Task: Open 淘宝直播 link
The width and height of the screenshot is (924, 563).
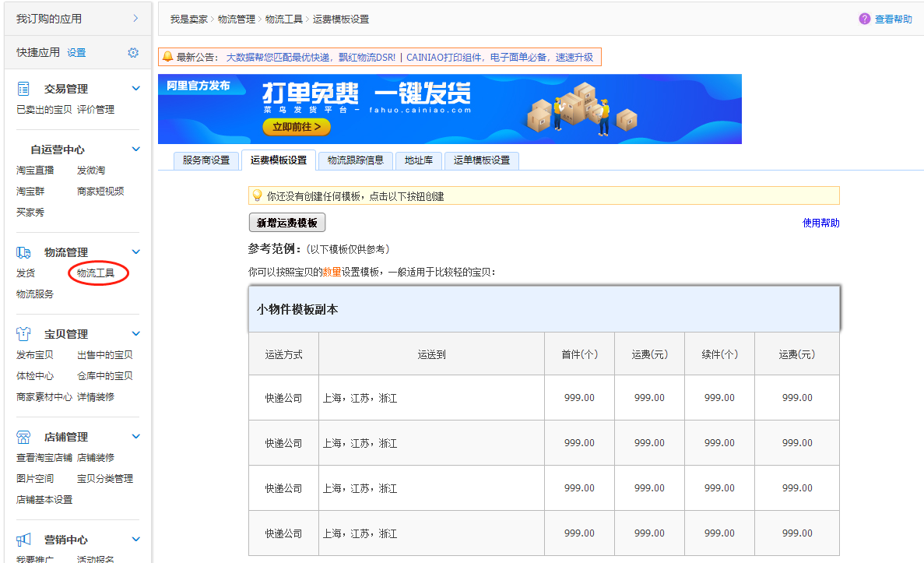Action: pos(35,171)
